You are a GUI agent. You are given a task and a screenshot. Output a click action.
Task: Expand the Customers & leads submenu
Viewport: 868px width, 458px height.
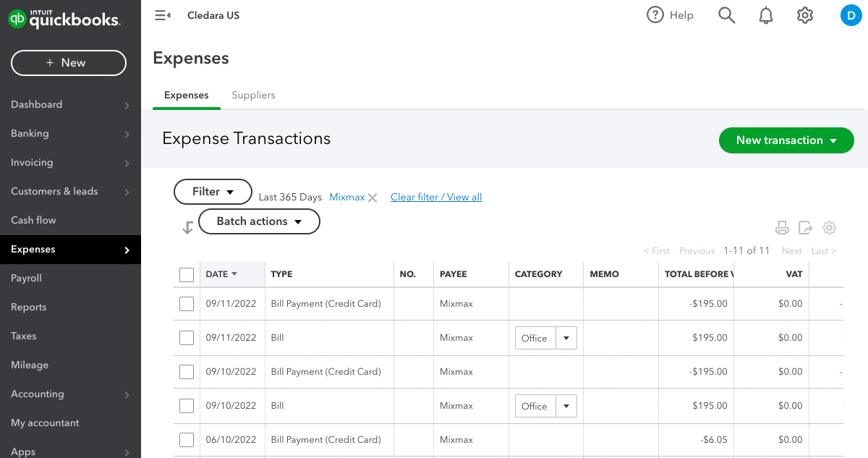click(x=127, y=192)
